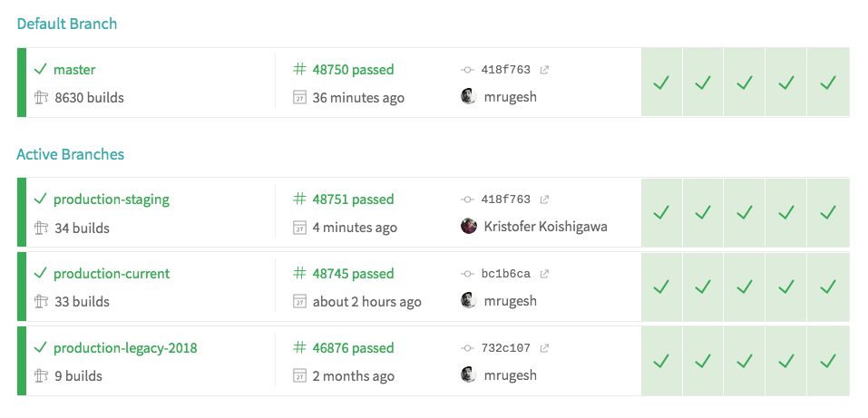The height and width of the screenshot is (418, 868).
Task: Open the production-staging branch
Action: pos(112,199)
